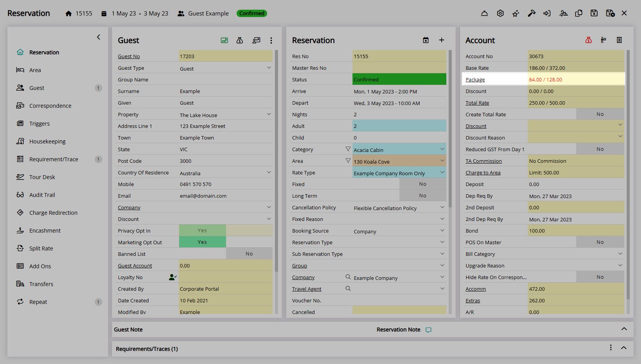This screenshot has width=641, height=364.
Task: Click the Charge to Area link
Action: pyautogui.click(x=483, y=173)
